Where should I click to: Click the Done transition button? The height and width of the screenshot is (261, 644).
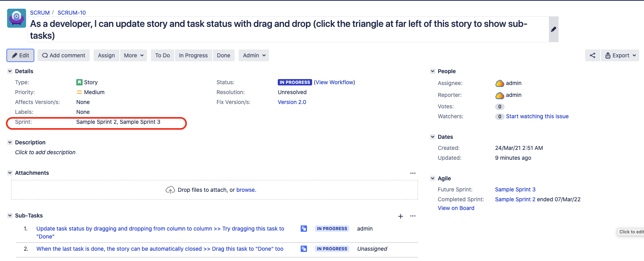pyautogui.click(x=224, y=55)
